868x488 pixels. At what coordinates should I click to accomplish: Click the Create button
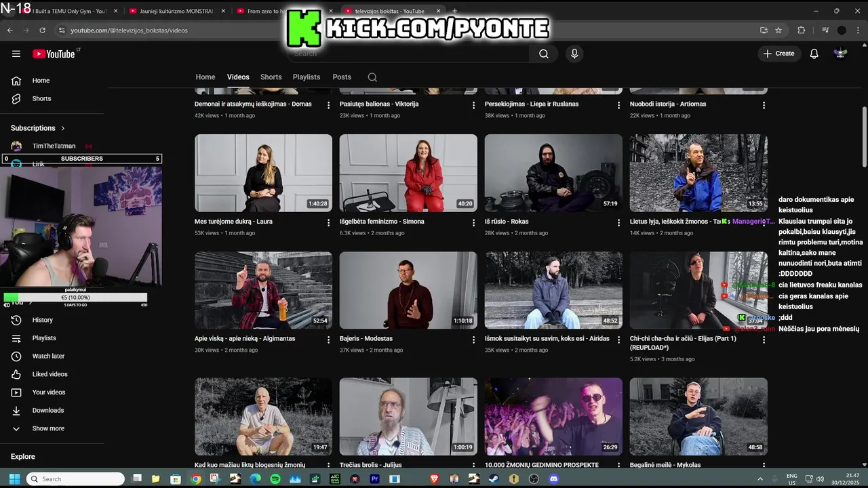[x=779, y=54]
